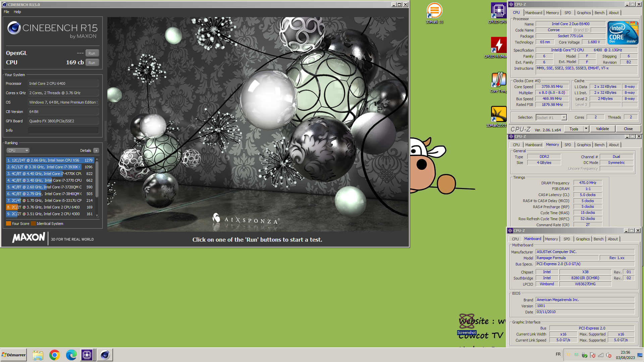Switch to Memory tab in top CPU-Z window
The image size is (644, 362).
pyautogui.click(x=552, y=13)
